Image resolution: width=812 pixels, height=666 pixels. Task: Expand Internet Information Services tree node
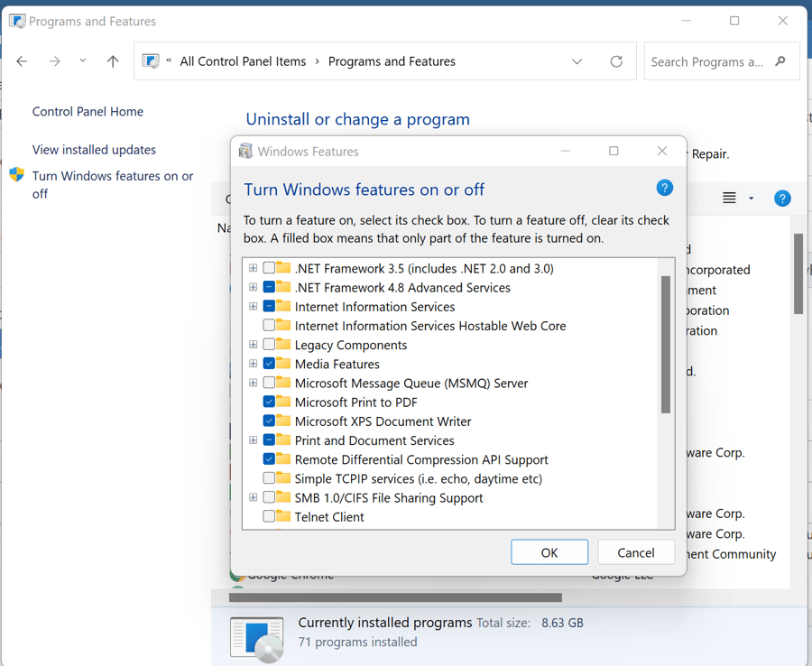[x=253, y=306]
